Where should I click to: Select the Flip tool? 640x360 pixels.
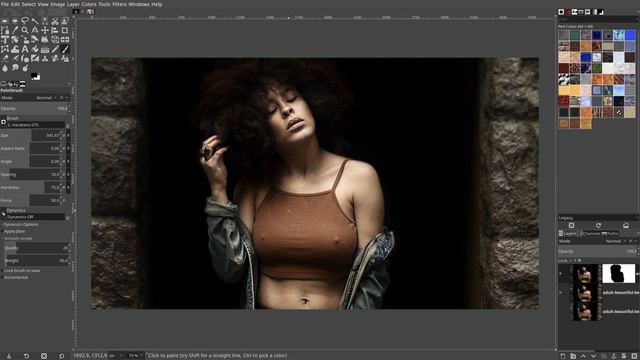(64, 40)
